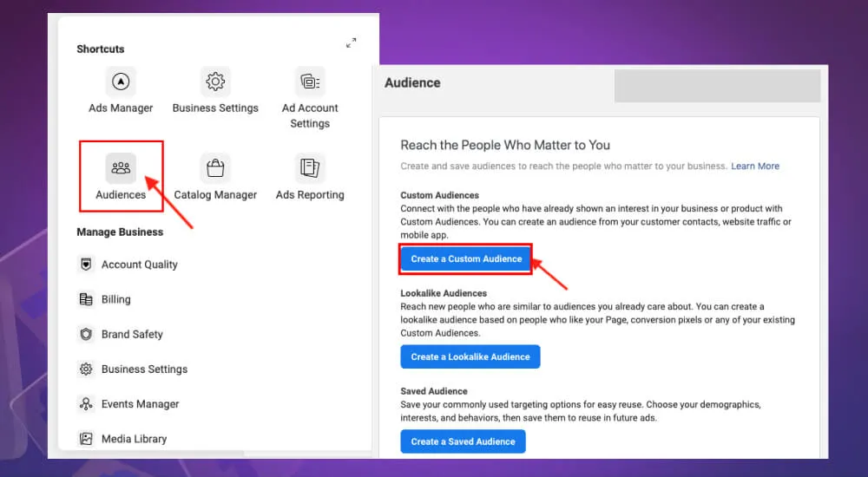Screen dimensions: 868x477
Task: Click the Lookalike Audiences section heading
Action: (x=444, y=293)
